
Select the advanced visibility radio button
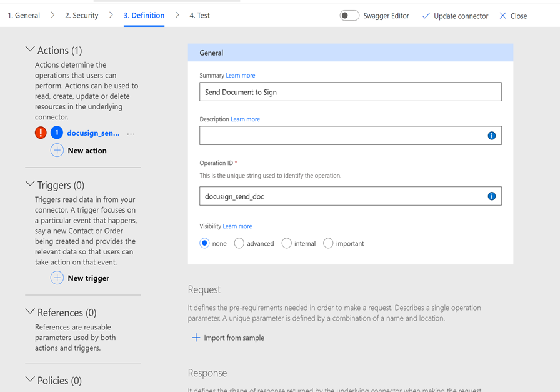coord(239,243)
